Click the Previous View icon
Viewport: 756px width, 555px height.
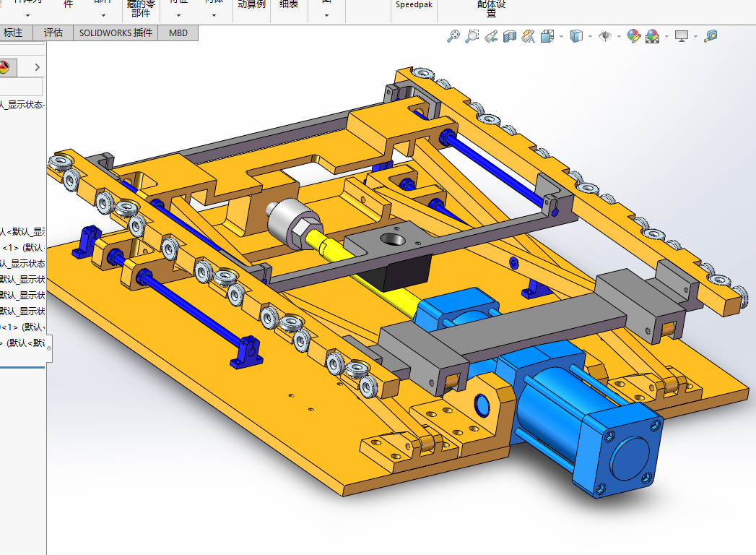[491, 36]
